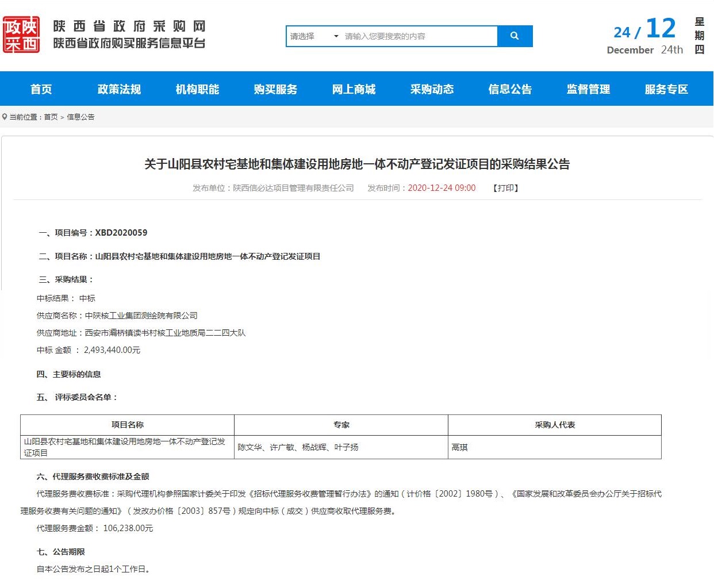Click the red 陕西政府采购 site logo

tap(21, 35)
